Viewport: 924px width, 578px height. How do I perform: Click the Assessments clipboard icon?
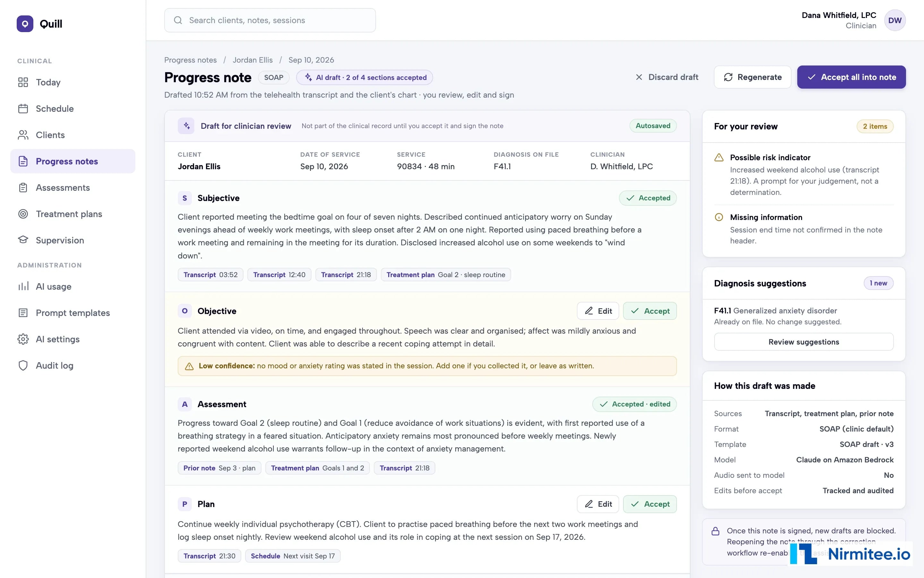click(23, 188)
